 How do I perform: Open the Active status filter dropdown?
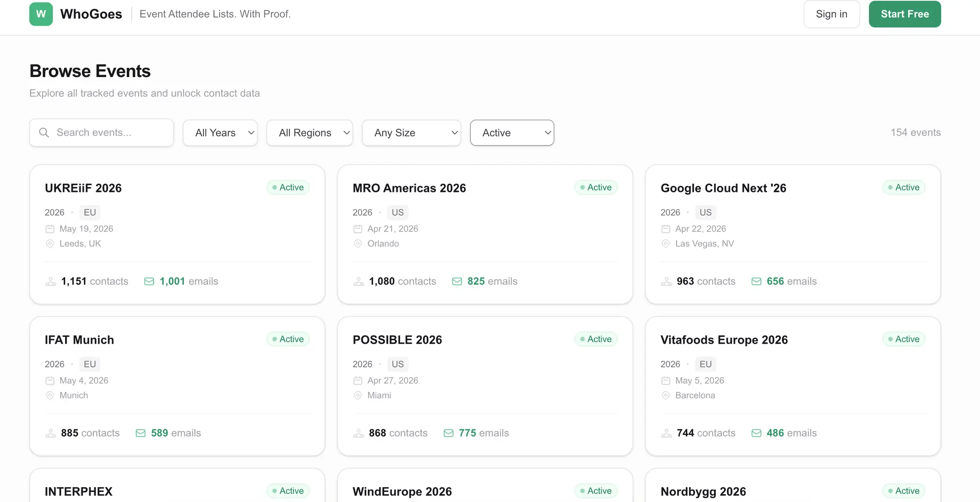click(512, 133)
